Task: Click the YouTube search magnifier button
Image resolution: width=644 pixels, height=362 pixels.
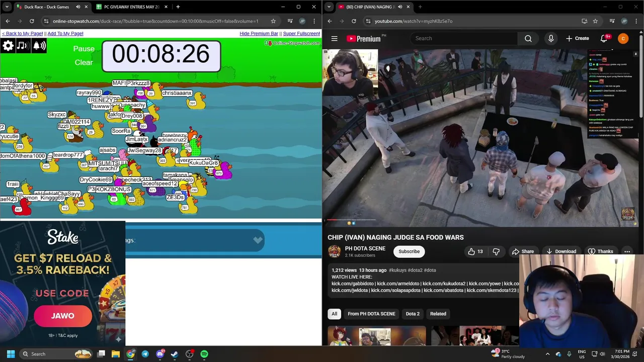Action: [528, 38]
